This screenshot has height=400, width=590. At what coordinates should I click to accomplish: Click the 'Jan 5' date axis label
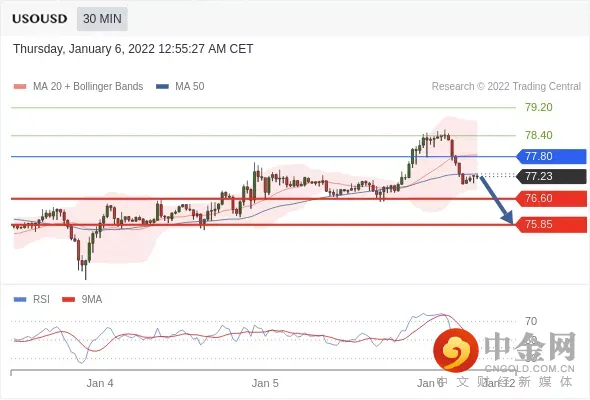pyautogui.click(x=265, y=383)
